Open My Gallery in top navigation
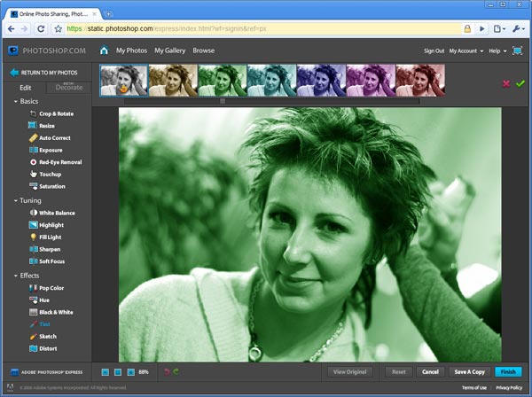The width and height of the screenshot is (532, 397). (x=169, y=51)
